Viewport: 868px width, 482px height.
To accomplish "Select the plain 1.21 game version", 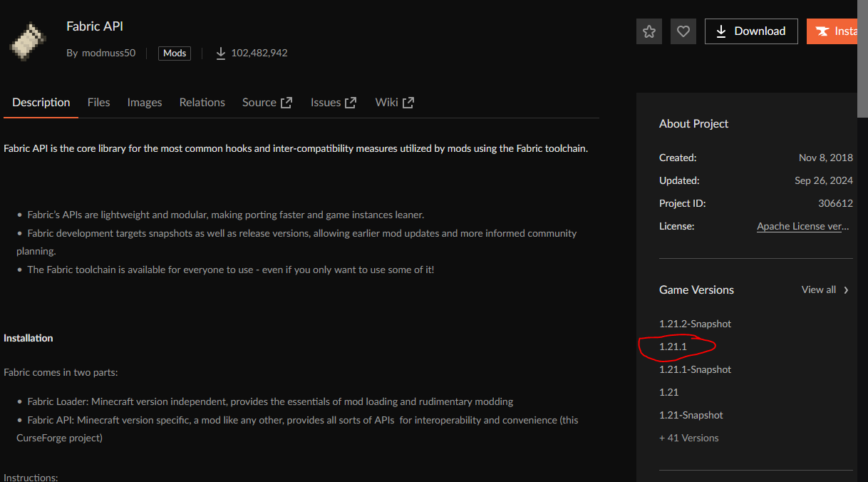I will 668,392.
